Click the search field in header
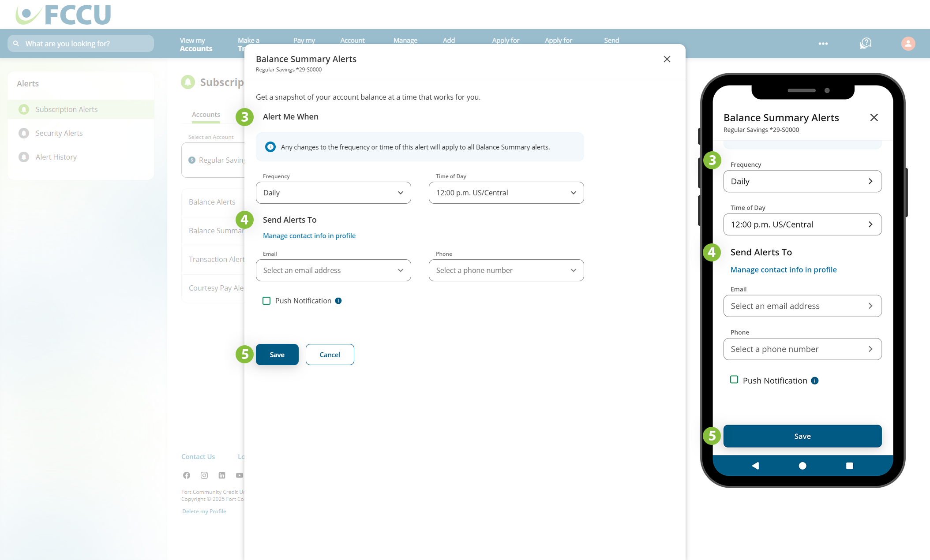The height and width of the screenshot is (560, 930). click(81, 44)
